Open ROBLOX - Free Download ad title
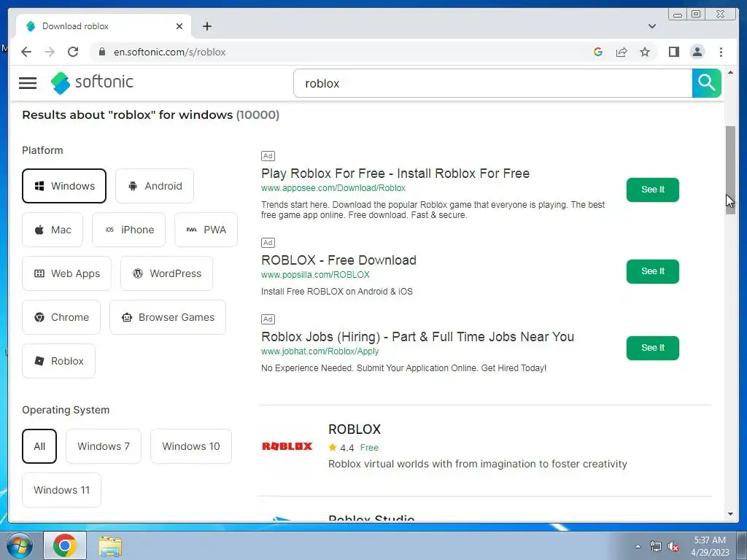 click(x=338, y=260)
